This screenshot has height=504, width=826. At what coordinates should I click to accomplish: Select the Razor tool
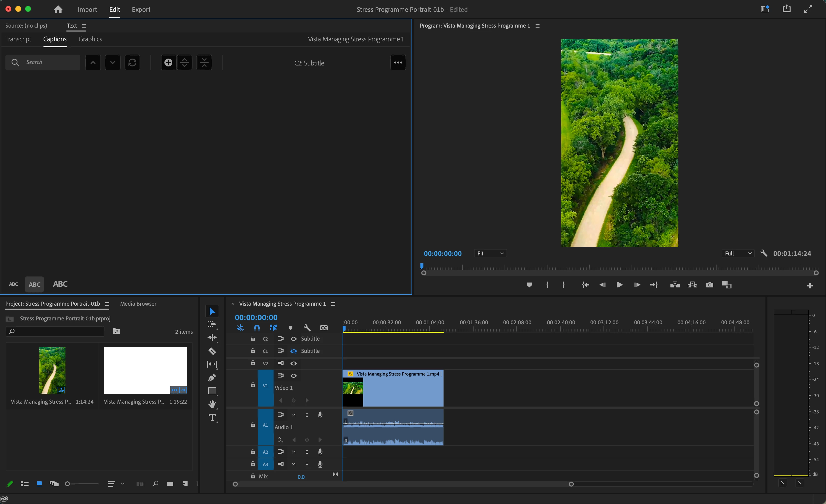(x=212, y=351)
